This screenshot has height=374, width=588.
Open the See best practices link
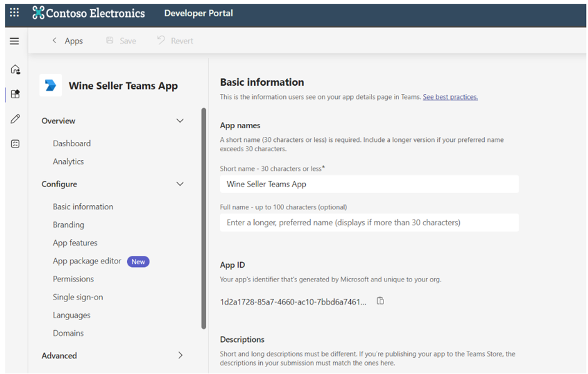[450, 97]
